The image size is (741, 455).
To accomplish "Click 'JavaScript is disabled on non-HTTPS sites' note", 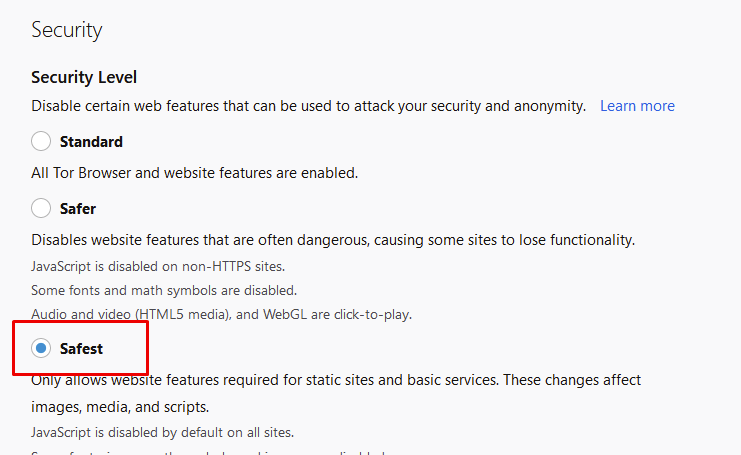I will point(158,266).
